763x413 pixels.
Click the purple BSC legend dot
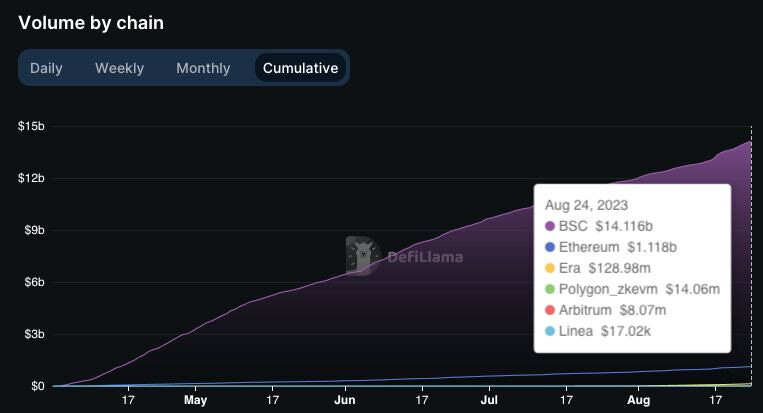tap(550, 226)
